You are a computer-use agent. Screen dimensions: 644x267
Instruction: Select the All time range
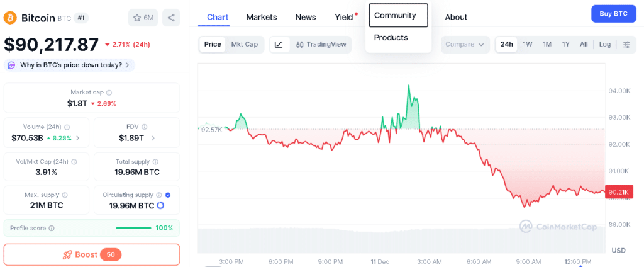[584, 45]
